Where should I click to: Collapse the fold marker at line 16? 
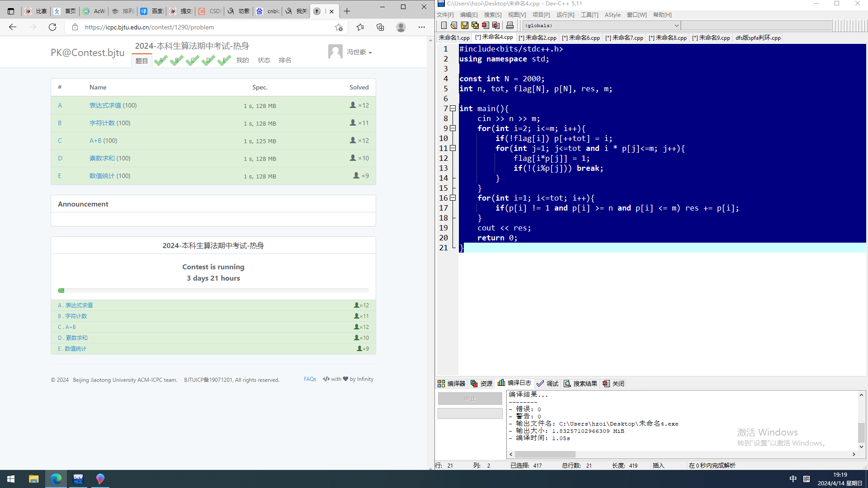click(453, 198)
